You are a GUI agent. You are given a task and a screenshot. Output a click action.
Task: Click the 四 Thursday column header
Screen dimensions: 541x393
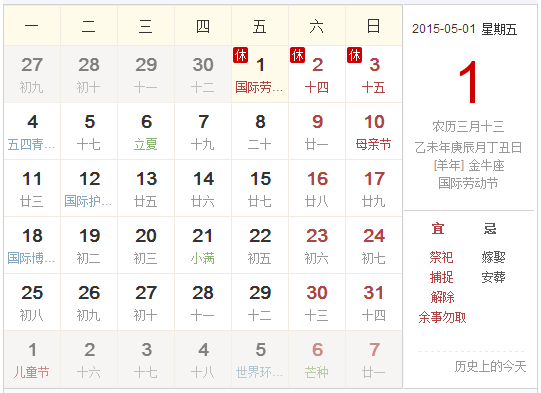point(203,26)
